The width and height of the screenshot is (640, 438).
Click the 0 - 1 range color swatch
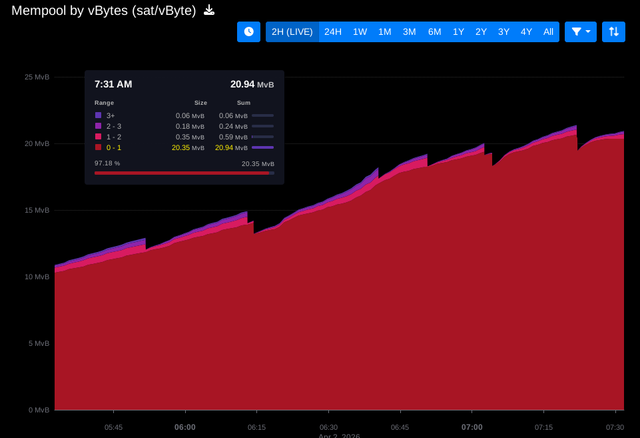point(98,147)
